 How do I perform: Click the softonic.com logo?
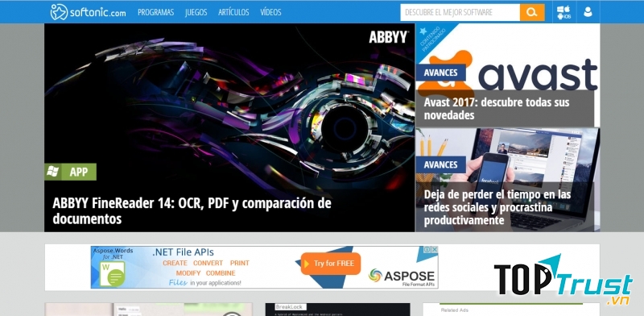click(x=88, y=12)
